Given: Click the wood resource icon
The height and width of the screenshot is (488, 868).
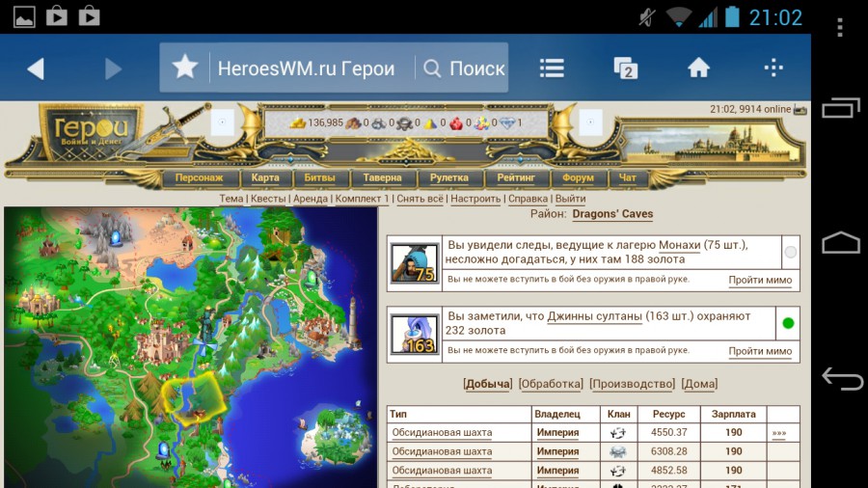Looking at the screenshot, I should coord(353,122).
